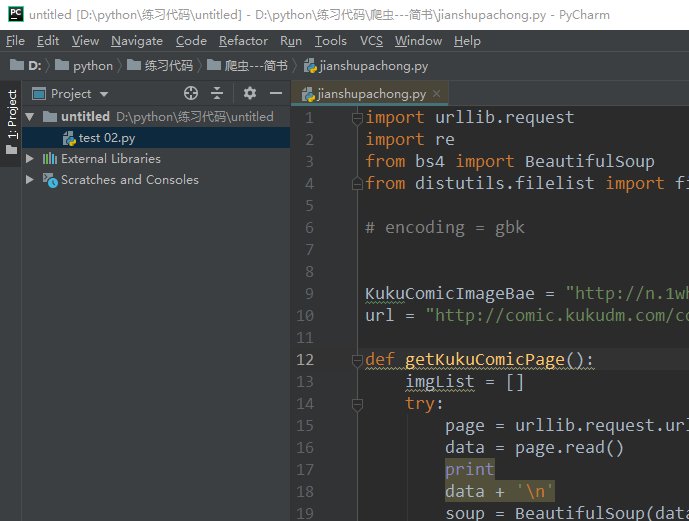Viewport: 689px width, 521px height.
Task: Click line number 6 in gutter
Action: coord(309,228)
